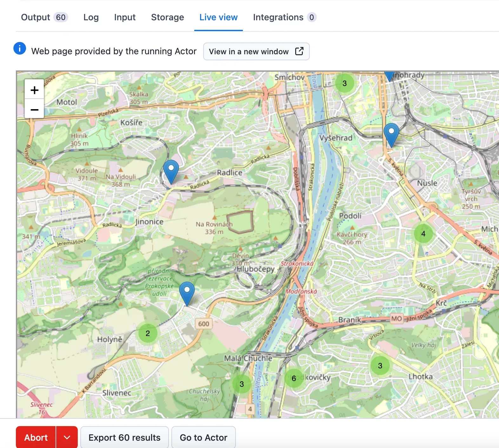Click the Slivenec label on map
This screenshot has width=499, height=448.
pos(116,393)
